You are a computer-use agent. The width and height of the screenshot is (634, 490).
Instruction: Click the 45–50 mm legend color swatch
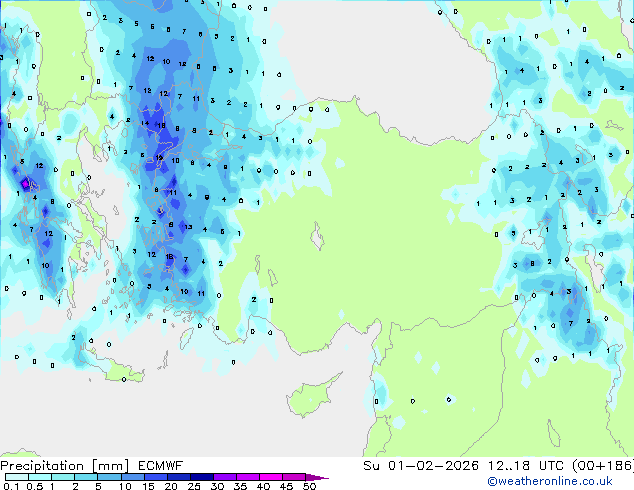point(294,477)
